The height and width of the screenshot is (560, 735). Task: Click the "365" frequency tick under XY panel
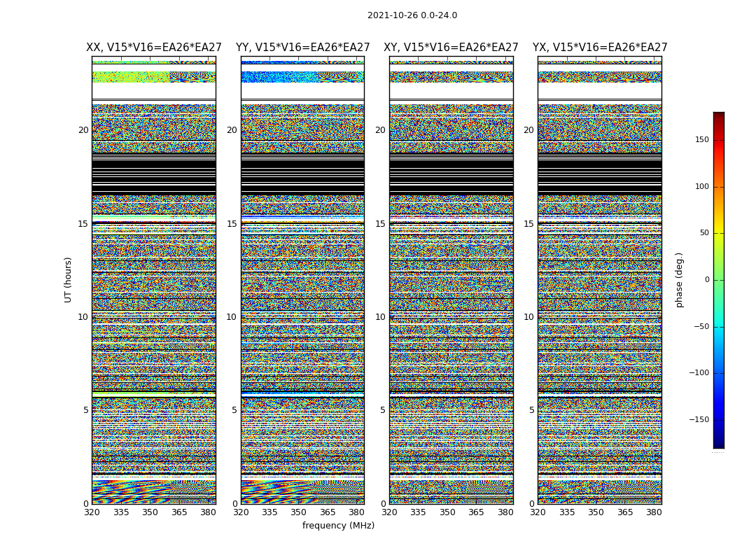pyautogui.click(x=476, y=512)
